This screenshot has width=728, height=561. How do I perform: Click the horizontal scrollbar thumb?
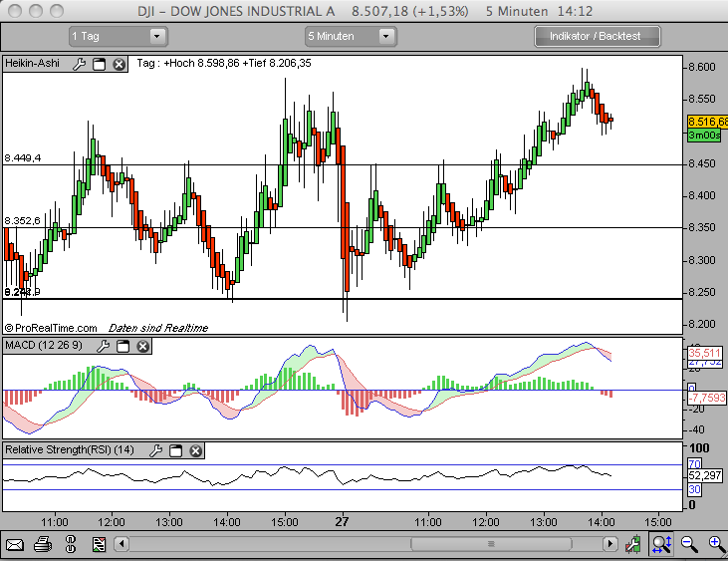[491, 543]
